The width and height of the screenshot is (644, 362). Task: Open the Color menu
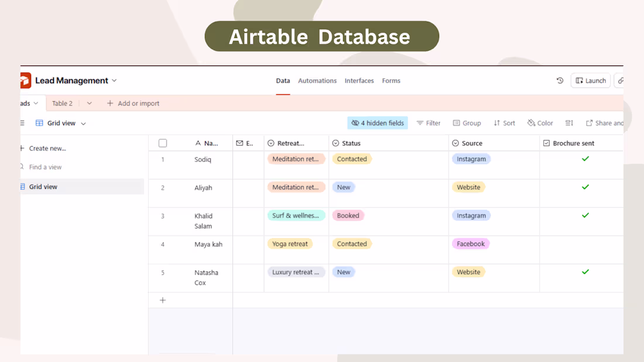tap(540, 123)
